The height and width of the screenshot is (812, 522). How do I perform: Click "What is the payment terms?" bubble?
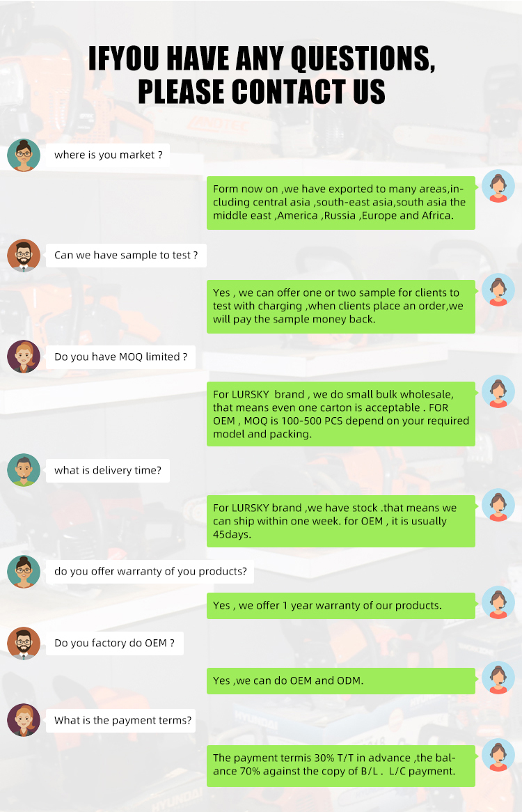[120, 720]
